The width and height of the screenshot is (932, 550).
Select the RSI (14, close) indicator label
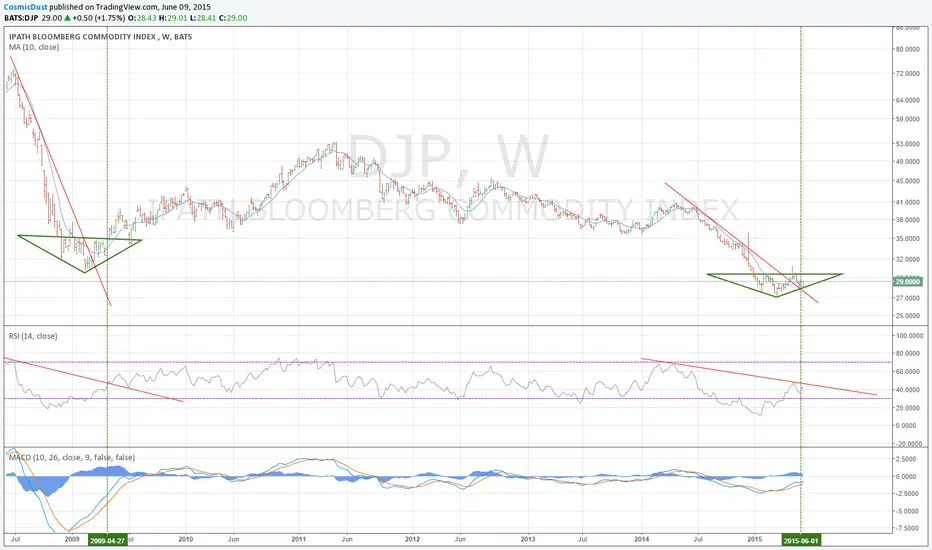click(x=33, y=336)
